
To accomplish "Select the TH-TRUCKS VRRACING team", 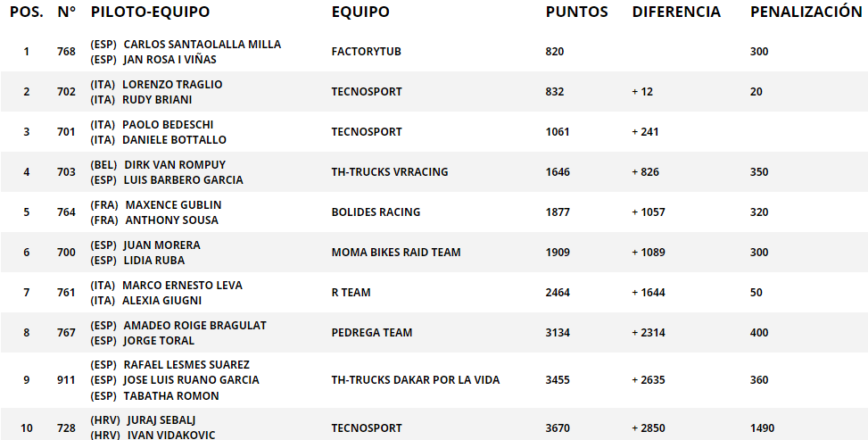I will point(390,171).
